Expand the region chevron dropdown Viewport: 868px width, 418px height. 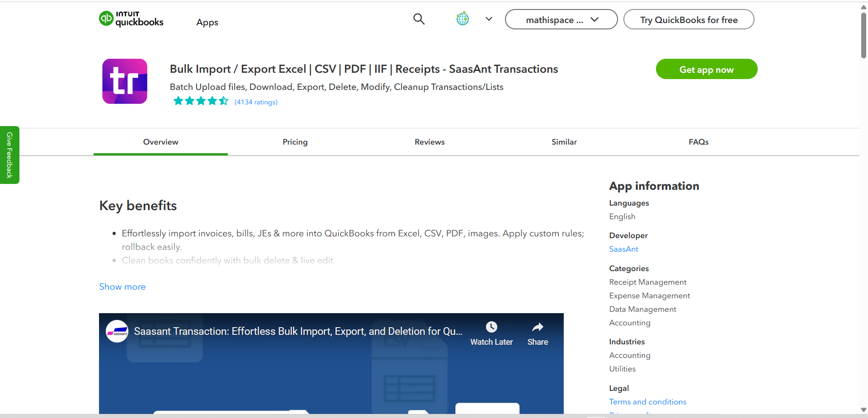point(489,19)
